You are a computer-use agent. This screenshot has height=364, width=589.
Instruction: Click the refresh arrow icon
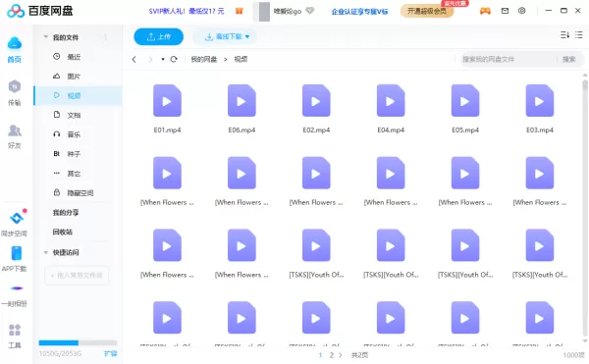pos(174,59)
